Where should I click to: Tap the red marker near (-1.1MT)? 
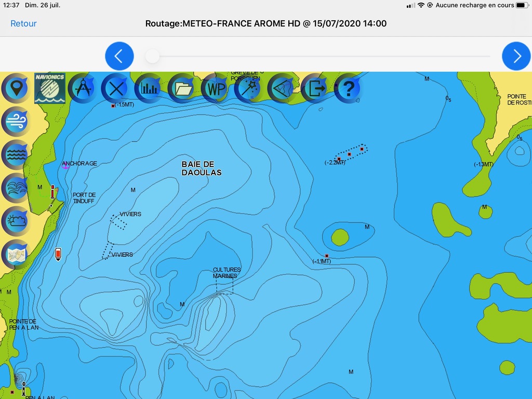327,256
